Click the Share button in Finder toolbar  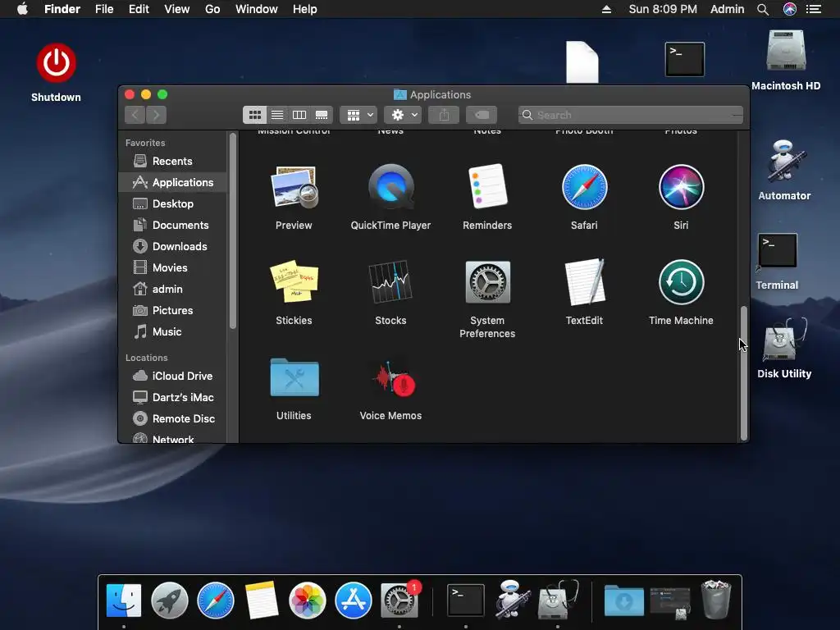(x=444, y=115)
